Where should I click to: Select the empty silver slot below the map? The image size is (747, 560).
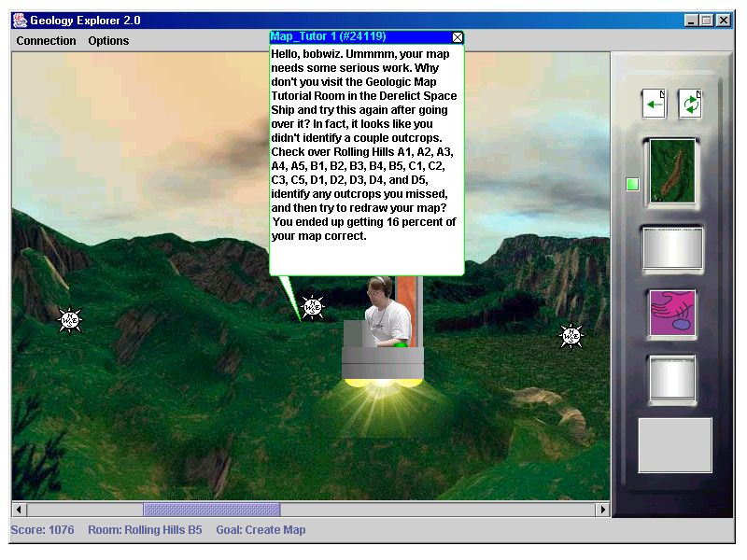(672, 249)
